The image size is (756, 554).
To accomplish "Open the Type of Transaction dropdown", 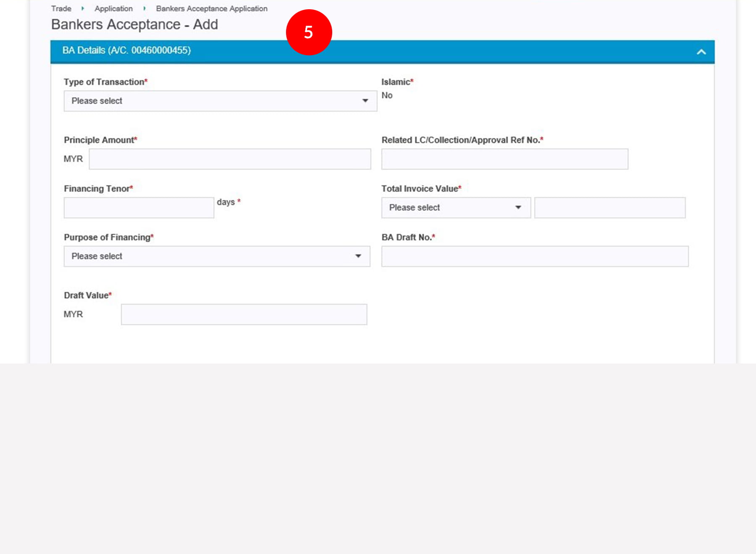I will [x=220, y=101].
